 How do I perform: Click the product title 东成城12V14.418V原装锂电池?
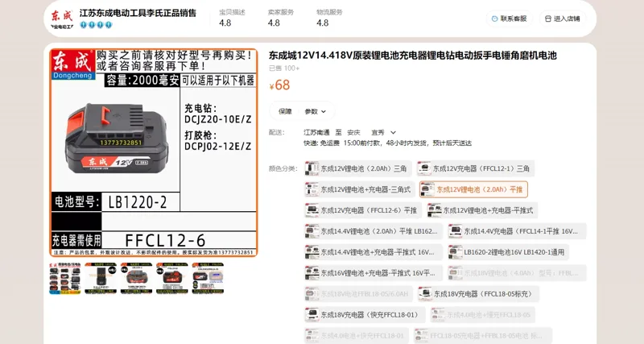pos(413,55)
